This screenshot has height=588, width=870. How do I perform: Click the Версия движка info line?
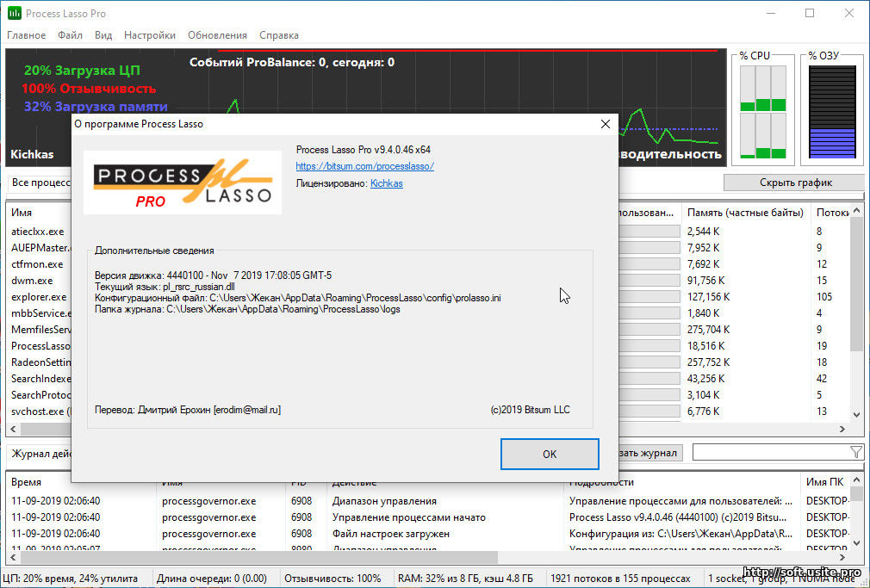click(x=213, y=275)
